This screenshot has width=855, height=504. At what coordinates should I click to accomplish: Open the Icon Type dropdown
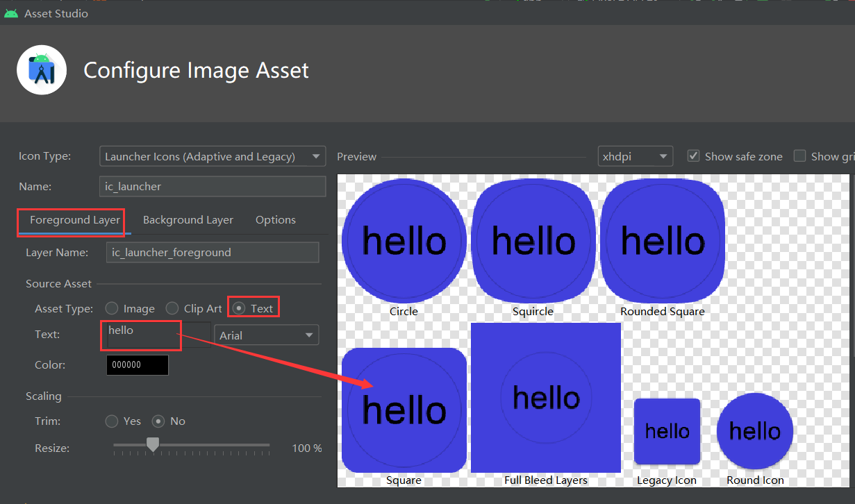click(213, 156)
